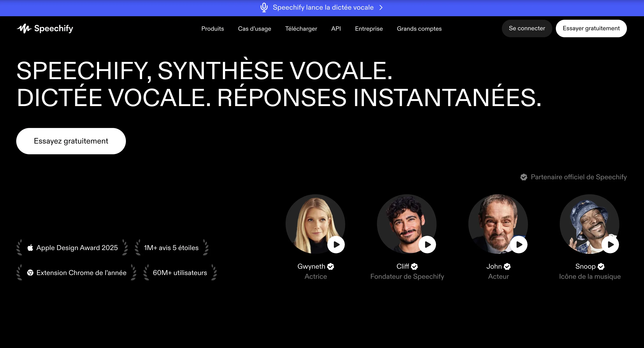Viewport: 644px width, 348px height.
Task: Click the Icône de la musique caption
Action: pyautogui.click(x=590, y=277)
